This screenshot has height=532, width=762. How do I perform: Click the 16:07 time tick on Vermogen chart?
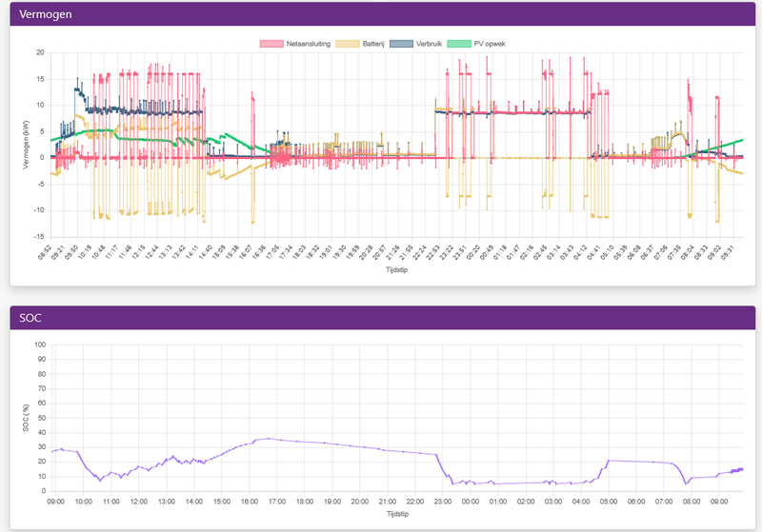click(246, 252)
